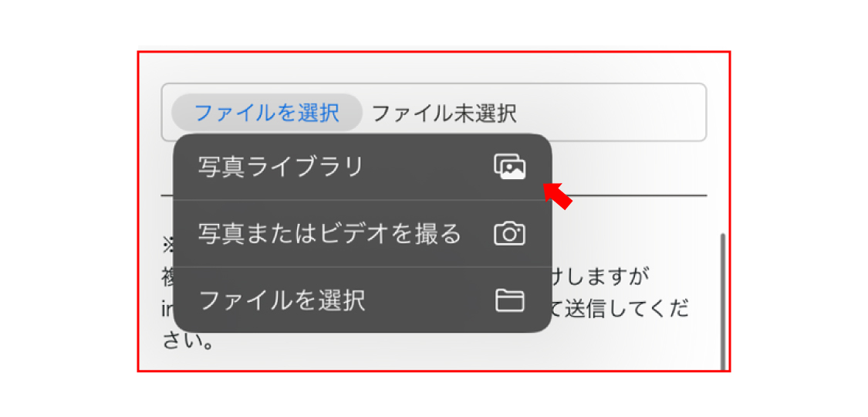Image resolution: width=868 pixels, height=417 pixels.
Task: Choose 写真またはビデオを撮る menu entry
Action: point(363,234)
